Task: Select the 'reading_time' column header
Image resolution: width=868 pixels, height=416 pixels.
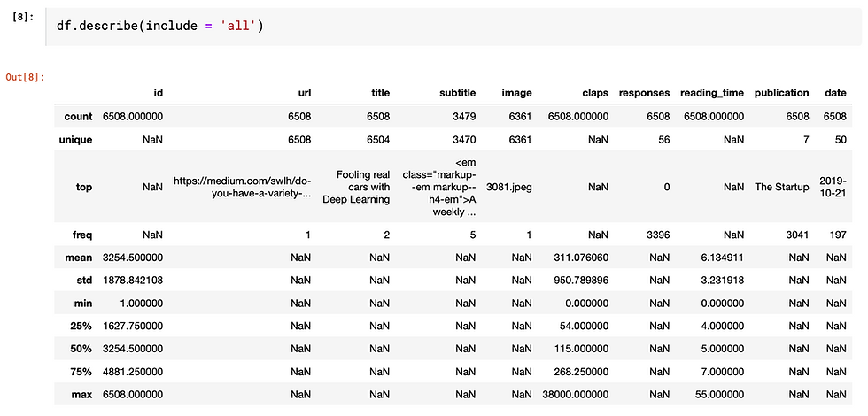Action: point(712,93)
